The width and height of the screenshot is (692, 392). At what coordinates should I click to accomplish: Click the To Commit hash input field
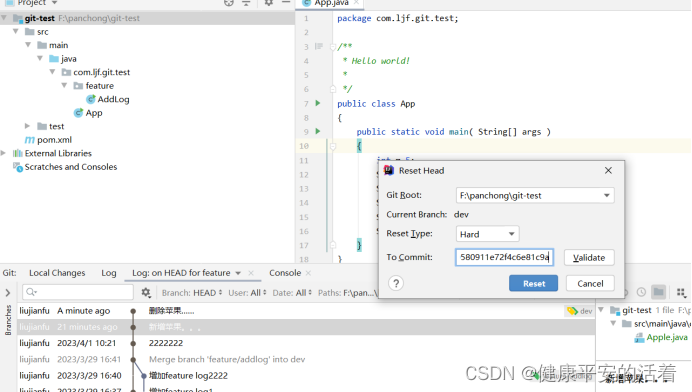[504, 257]
